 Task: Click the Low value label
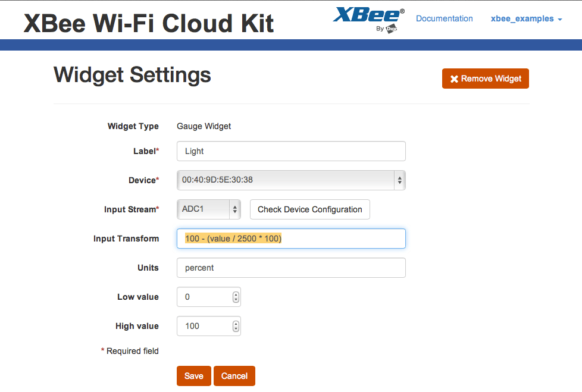pyautogui.click(x=138, y=297)
